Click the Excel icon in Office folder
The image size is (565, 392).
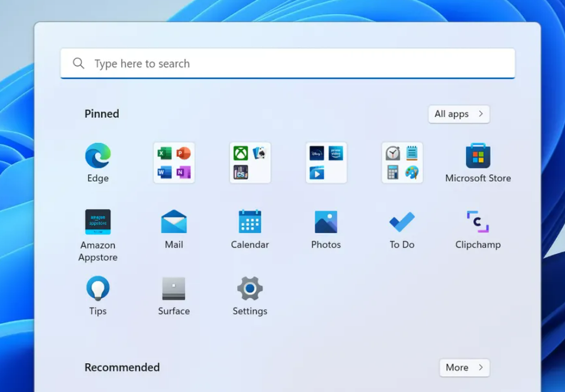pos(165,154)
